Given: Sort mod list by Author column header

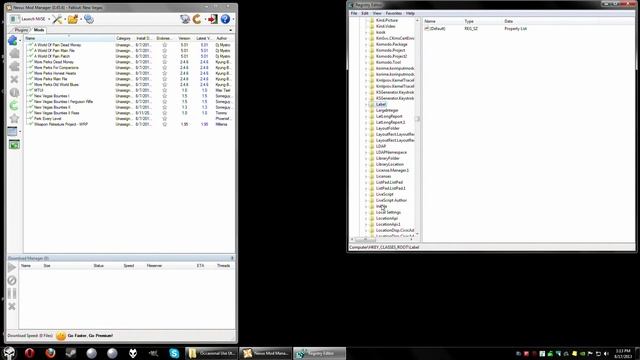Looking at the screenshot, I should tap(223, 38).
